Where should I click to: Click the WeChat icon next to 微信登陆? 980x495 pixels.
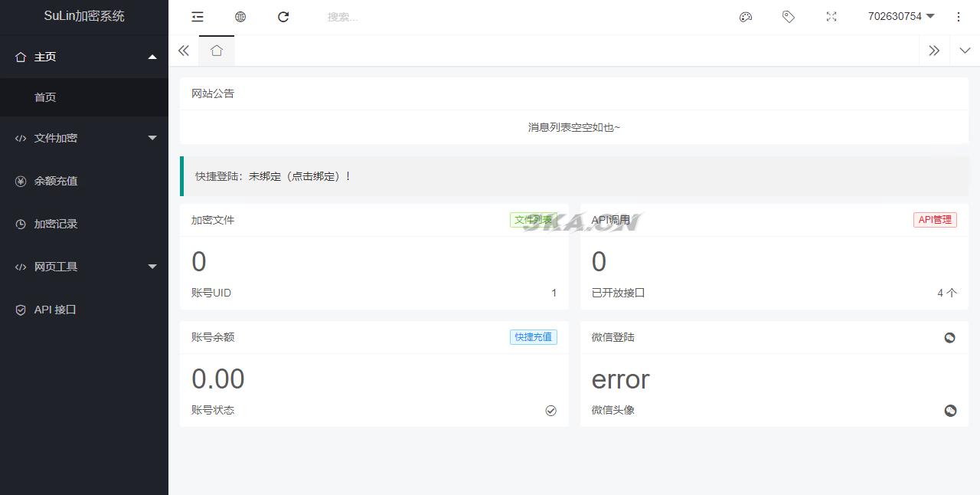949,337
